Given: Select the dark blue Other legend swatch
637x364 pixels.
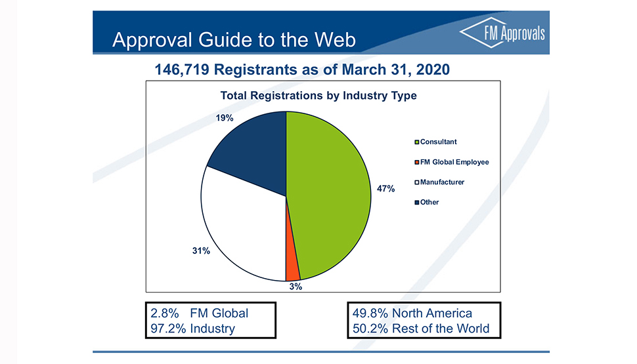Looking at the screenshot, I should (x=416, y=203).
